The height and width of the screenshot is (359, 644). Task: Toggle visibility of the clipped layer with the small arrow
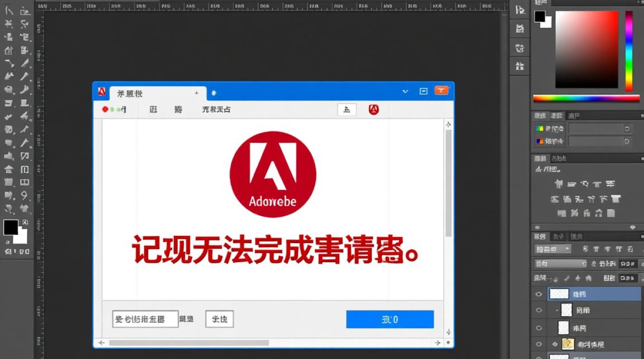pos(539,310)
